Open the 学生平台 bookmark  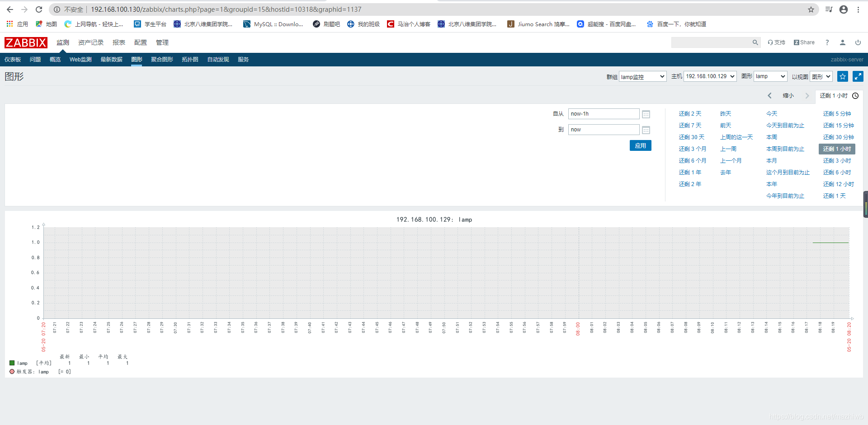[x=150, y=24]
